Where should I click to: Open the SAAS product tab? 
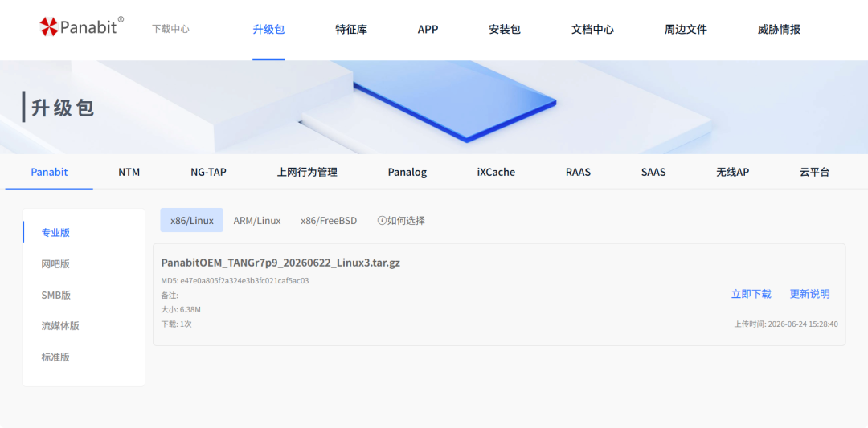point(653,172)
